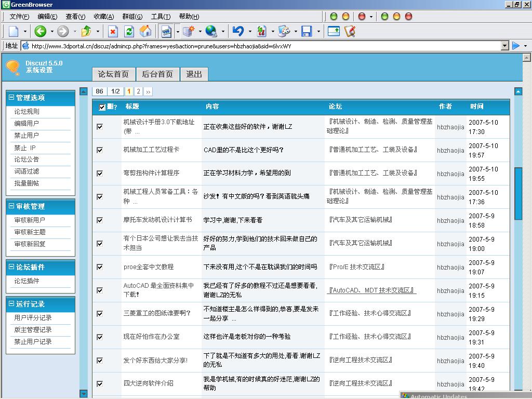Uncheck the row 机械加工工艺过程卡
Image resolution: width=532 pixels, height=399 pixels.
100,150
